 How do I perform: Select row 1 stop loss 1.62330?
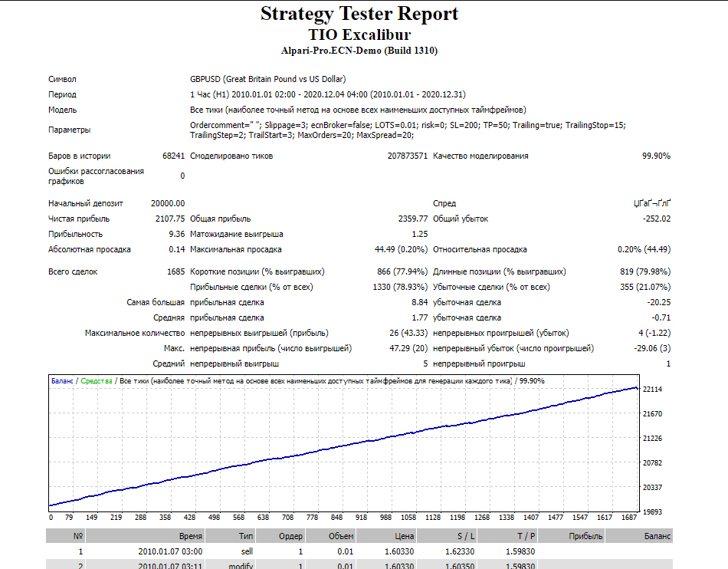460,551
